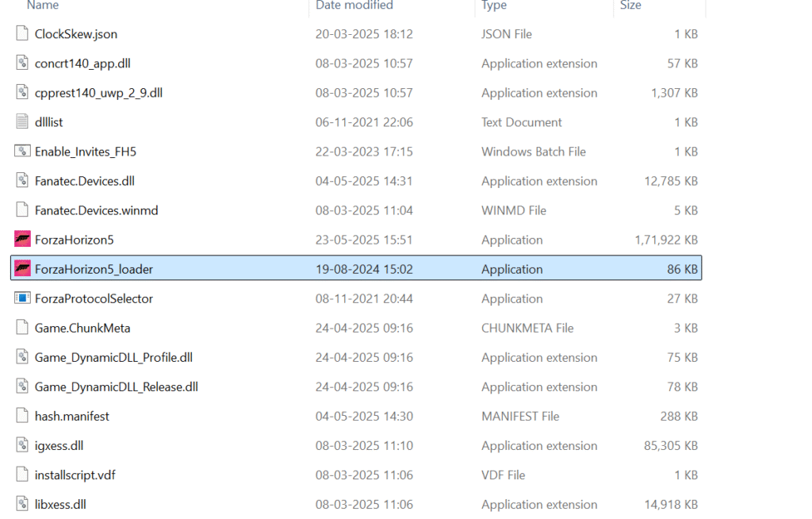Select the Game.ChunkMeta file name
The image size is (812, 519).
(x=82, y=329)
